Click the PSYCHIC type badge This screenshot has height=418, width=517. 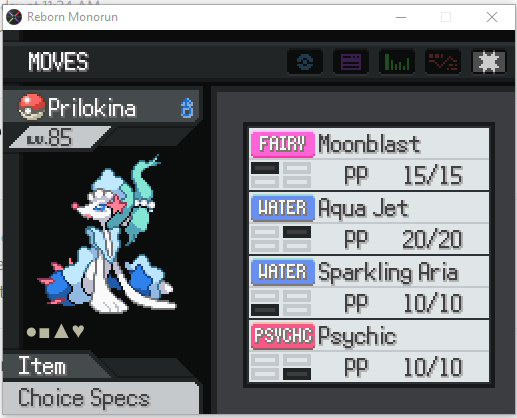(x=283, y=336)
